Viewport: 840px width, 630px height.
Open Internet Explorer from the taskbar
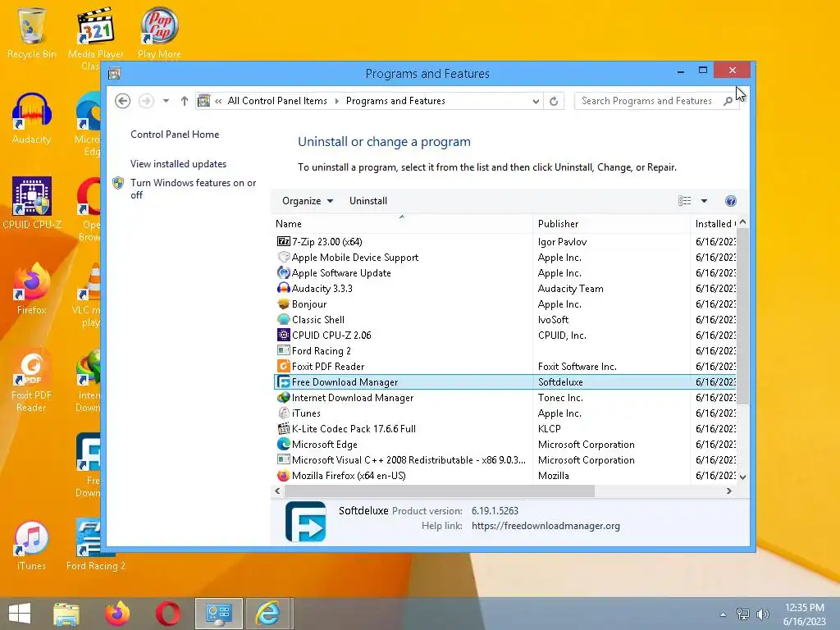(267, 614)
